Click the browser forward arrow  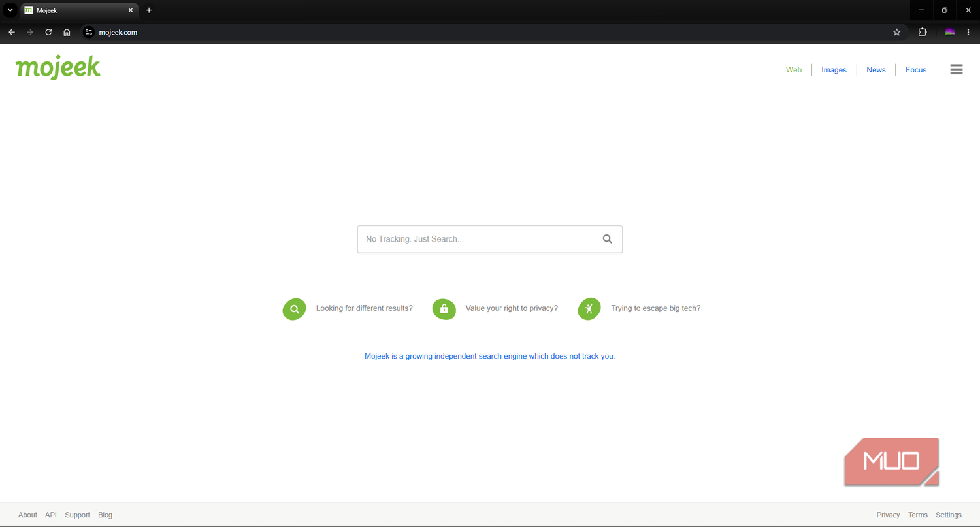tap(30, 32)
